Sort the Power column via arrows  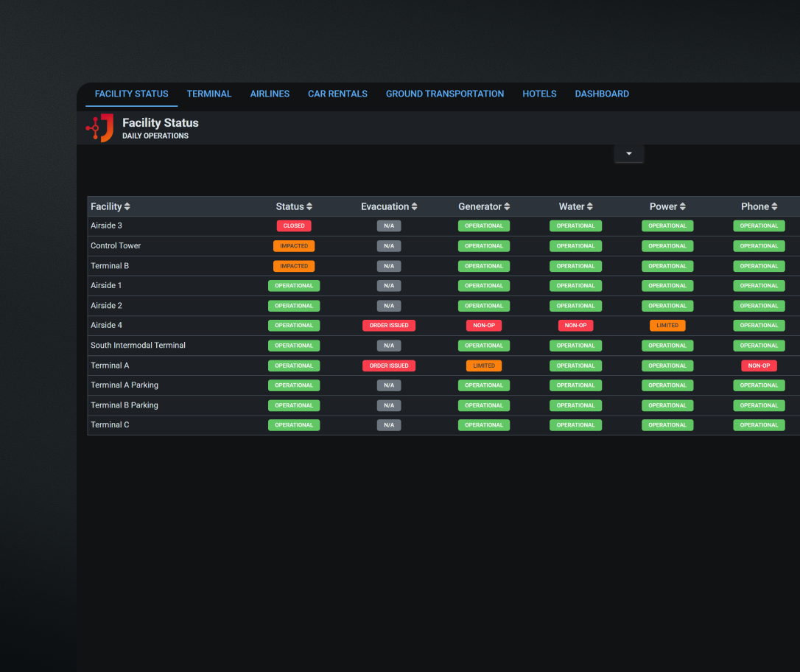[683, 207]
